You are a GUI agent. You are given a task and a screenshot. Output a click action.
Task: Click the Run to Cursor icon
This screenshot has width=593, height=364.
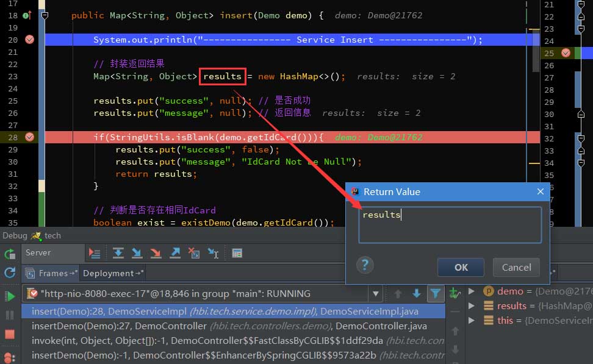pyautogui.click(x=214, y=253)
